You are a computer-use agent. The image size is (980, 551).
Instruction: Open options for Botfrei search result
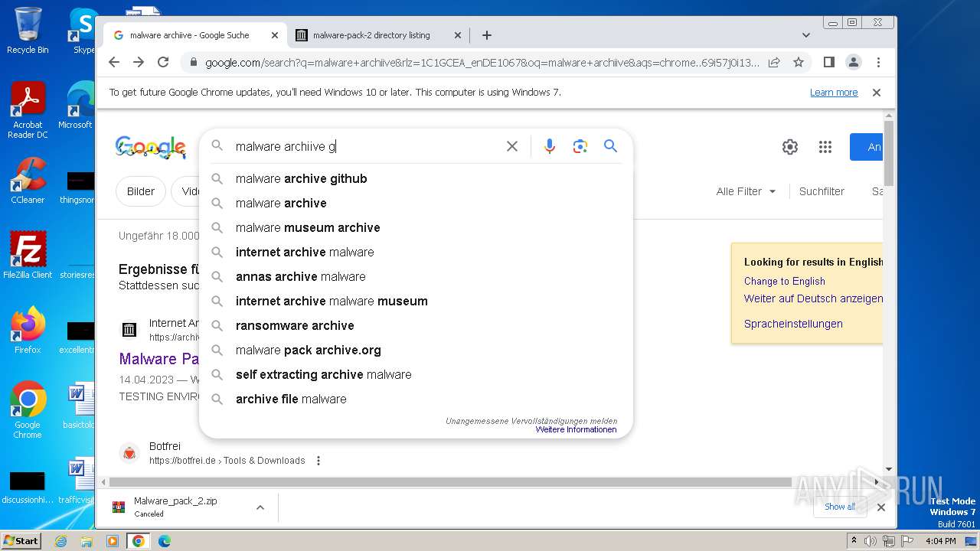coord(318,461)
